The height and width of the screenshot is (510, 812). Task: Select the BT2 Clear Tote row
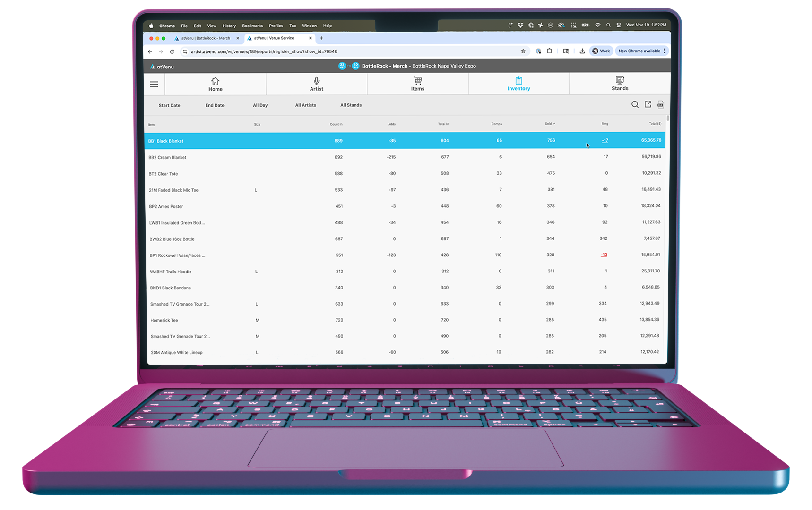click(x=405, y=173)
